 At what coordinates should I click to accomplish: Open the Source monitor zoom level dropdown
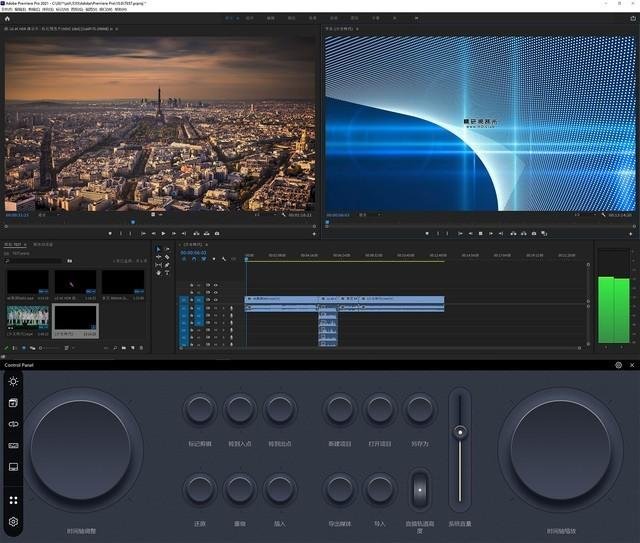44,214
